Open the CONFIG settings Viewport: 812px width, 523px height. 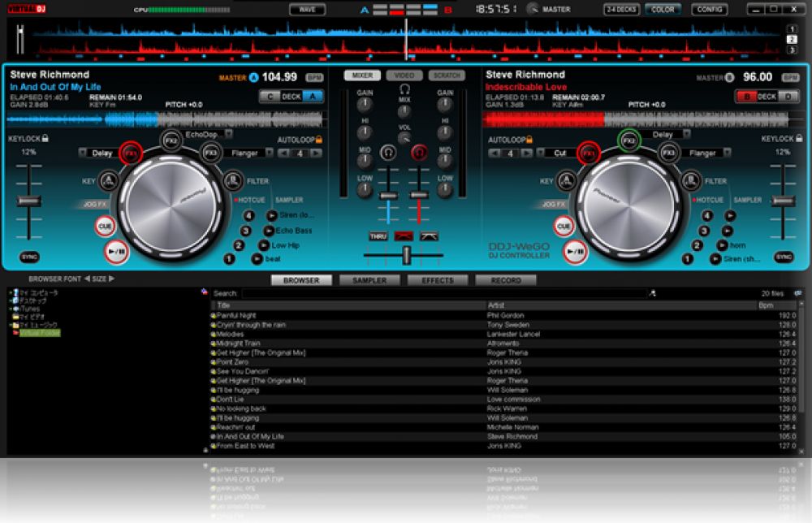click(709, 10)
